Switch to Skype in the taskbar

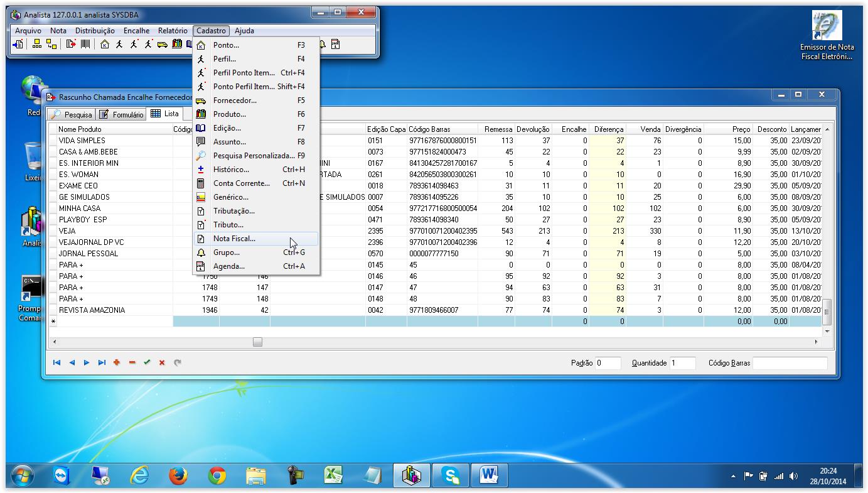point(451,476)
